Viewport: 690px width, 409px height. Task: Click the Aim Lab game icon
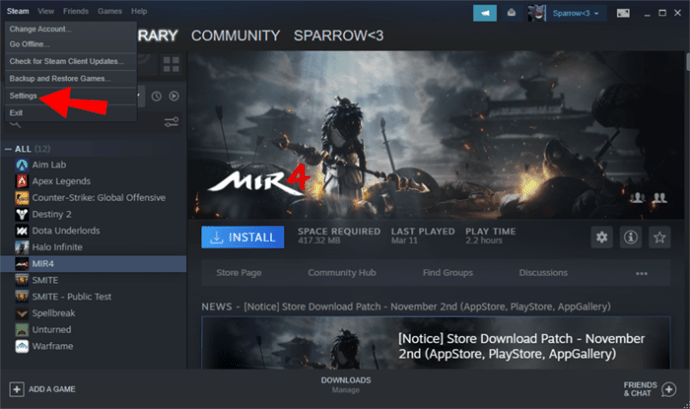pyautogui.click(x=22, y=165)
